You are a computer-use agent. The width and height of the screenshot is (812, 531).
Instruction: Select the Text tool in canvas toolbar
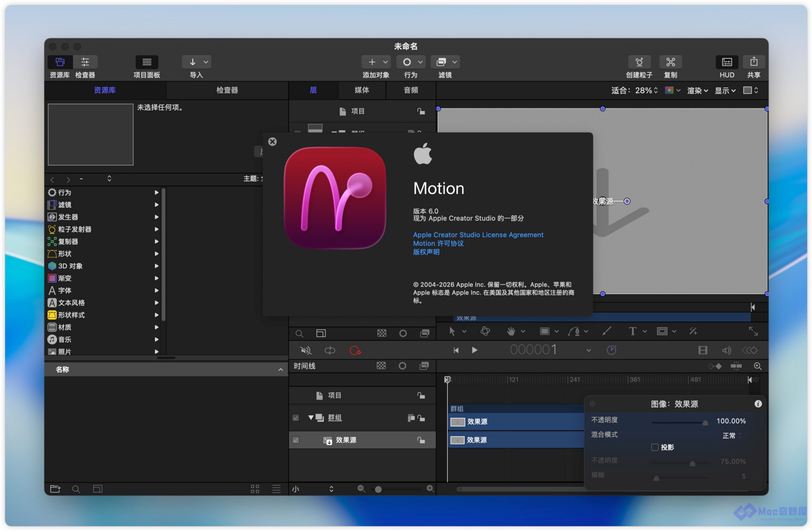click(x=632, y=331)
